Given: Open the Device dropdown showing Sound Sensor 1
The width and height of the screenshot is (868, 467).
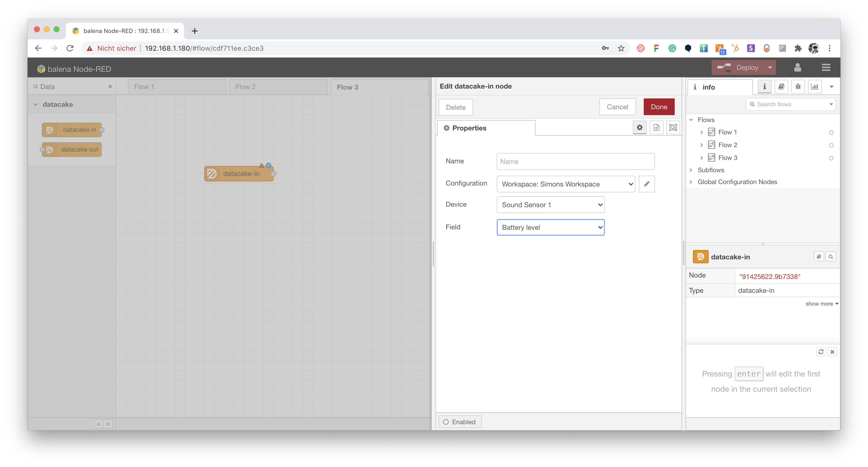Looking at the screenshot, I should (551, 205).
